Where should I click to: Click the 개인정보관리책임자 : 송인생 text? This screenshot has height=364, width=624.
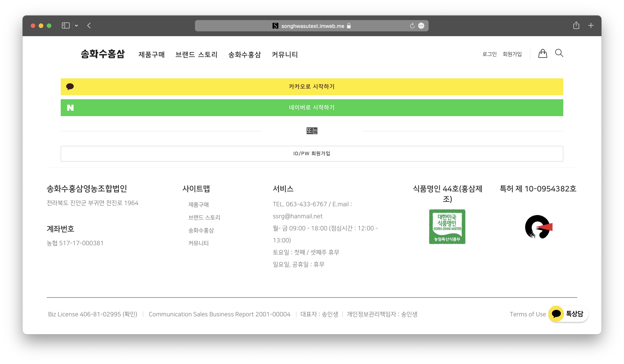click(x=382, y=314)
